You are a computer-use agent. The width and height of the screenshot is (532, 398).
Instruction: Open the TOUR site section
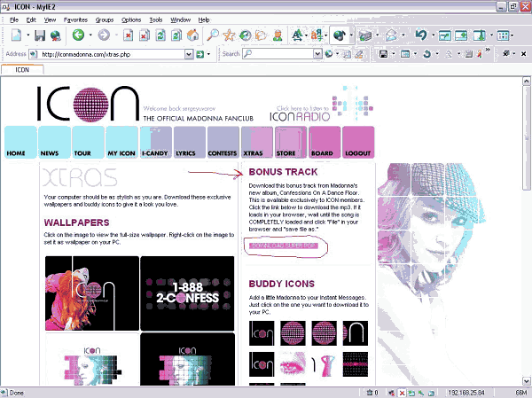tap(88, 142)
